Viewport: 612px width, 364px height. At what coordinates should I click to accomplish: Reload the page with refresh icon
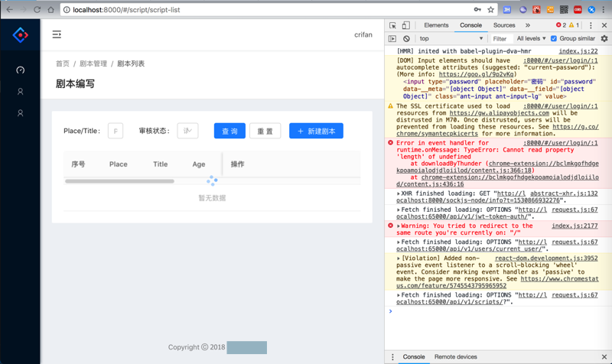37,10
